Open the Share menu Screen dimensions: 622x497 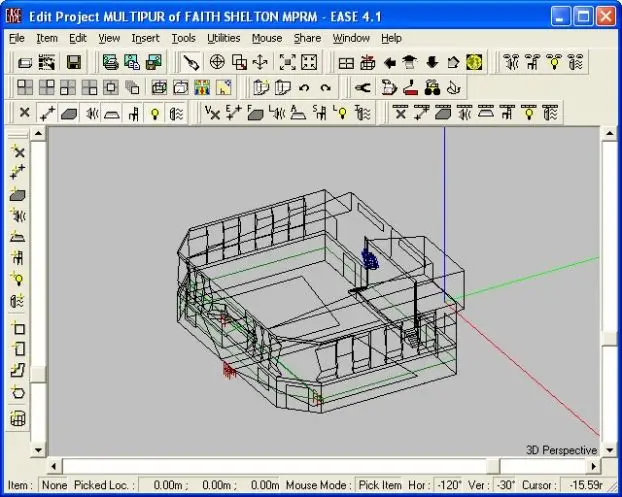pyautogui.click(x=307, y=38)
